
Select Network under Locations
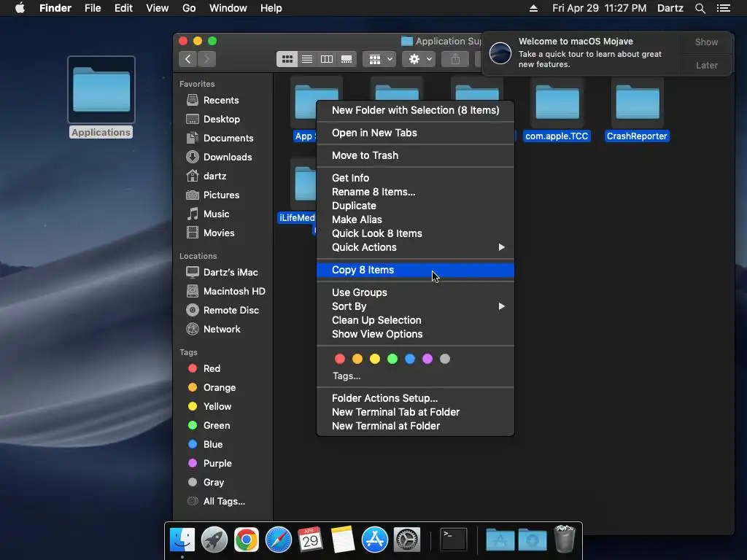(222, 329)
